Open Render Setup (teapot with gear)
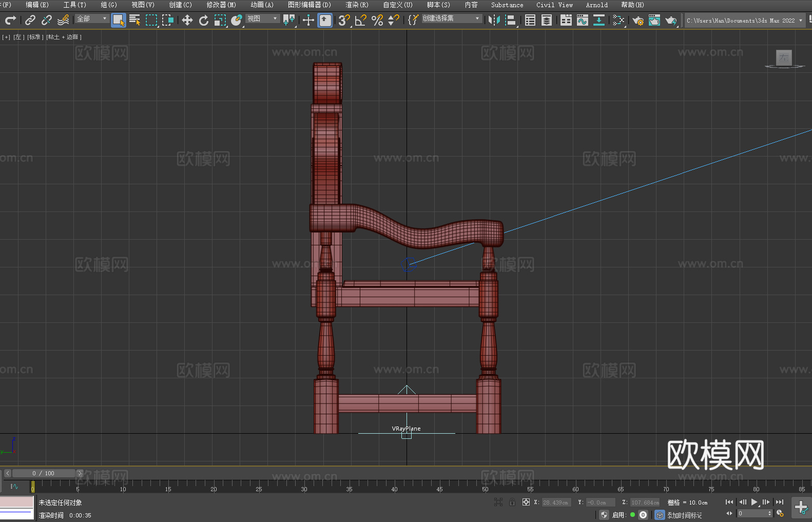Image resolution: width=812 pixels, height=522 pixels. (x=638, y=20)
